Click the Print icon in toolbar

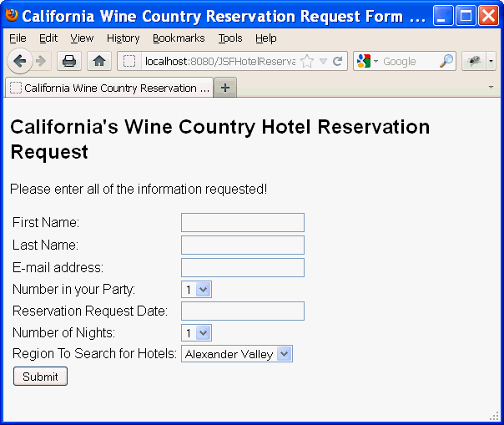(x=69, y=61)
